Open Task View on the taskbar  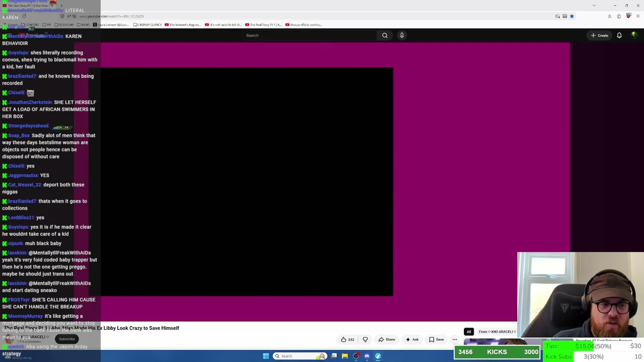click(x=334, y=356)
